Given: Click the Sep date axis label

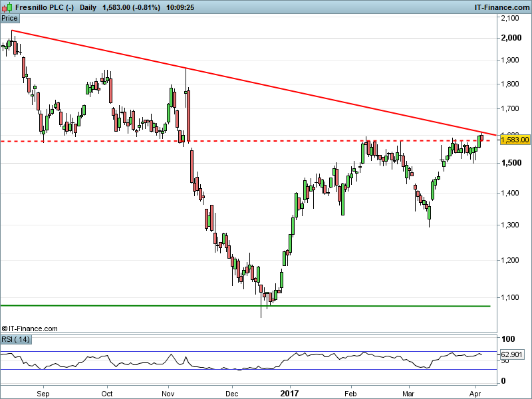Looking at the screenshot, I should (x=43, y=394).
